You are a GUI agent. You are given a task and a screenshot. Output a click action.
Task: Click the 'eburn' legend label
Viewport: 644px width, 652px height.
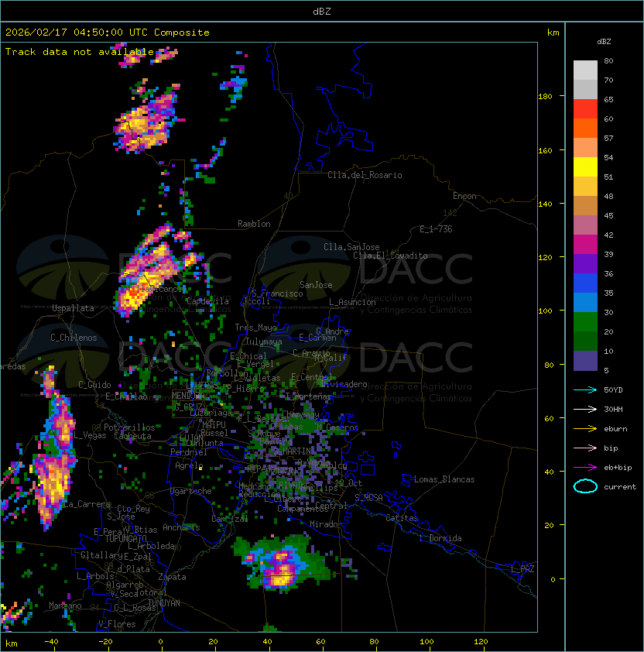(615, 429)
